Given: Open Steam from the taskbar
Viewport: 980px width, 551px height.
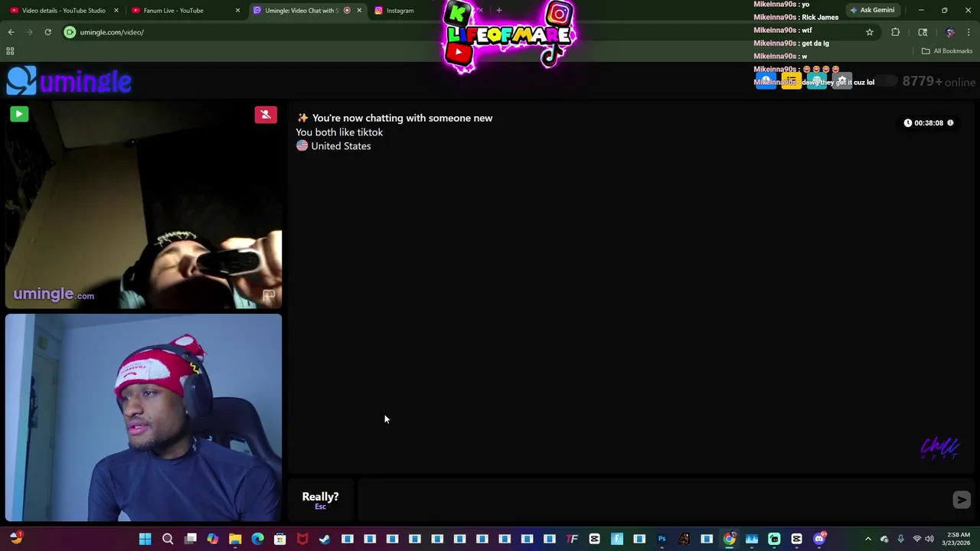Looking at the screenshot, I should [x=325, y=539].
